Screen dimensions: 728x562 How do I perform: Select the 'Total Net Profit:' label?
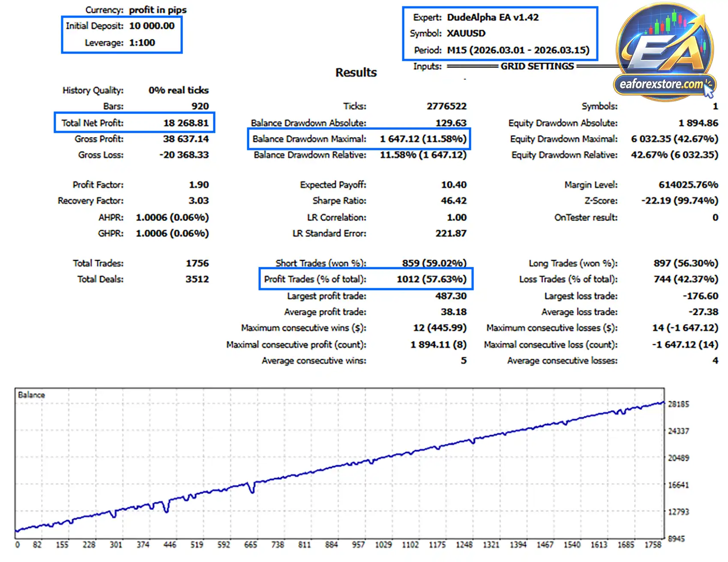coord(93,123)
